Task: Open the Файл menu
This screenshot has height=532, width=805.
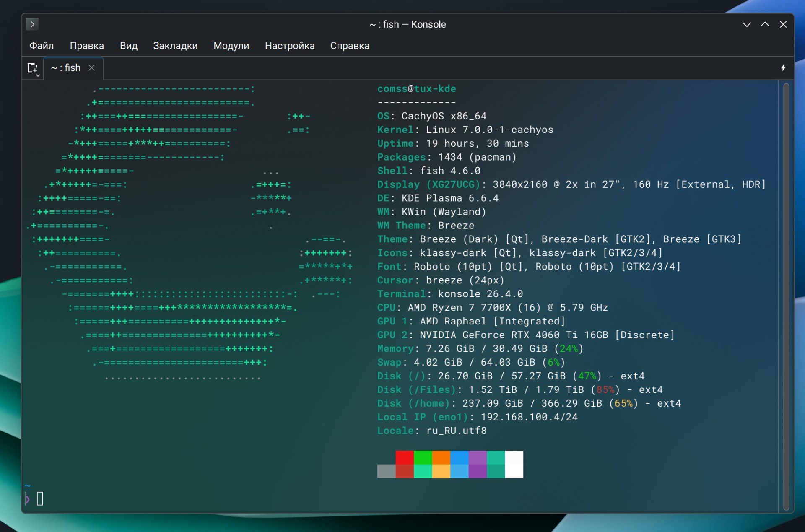Action: pos(42,46)
